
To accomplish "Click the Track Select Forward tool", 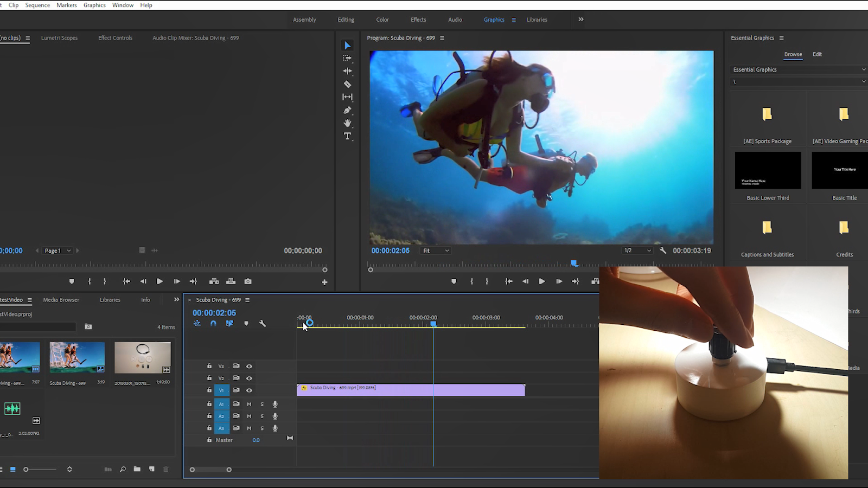I will pos(347,58).
